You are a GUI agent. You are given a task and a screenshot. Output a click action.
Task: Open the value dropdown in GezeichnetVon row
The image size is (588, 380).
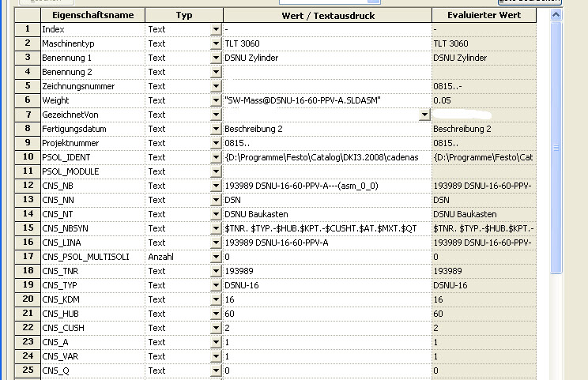coord(424,115)
